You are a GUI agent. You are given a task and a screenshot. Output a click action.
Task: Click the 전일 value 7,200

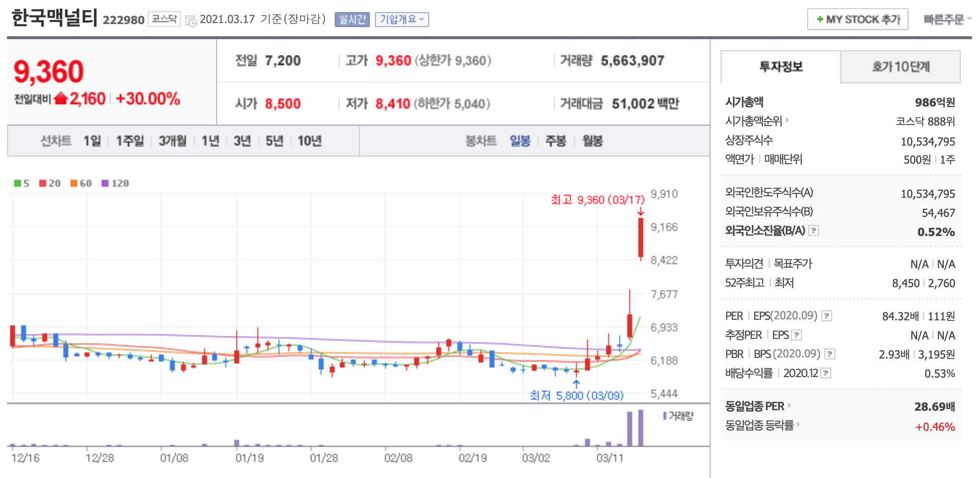click(282, 61)
